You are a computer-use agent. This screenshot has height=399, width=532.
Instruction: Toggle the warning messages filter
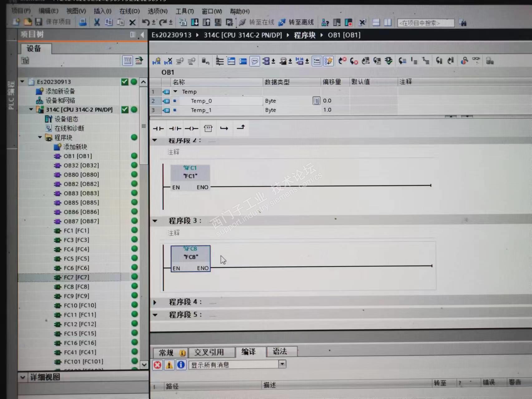(169, 365)
